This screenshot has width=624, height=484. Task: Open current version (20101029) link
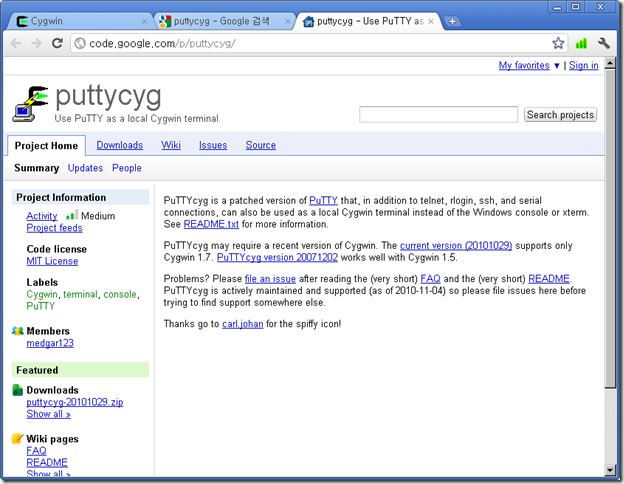tap(456, 246)
